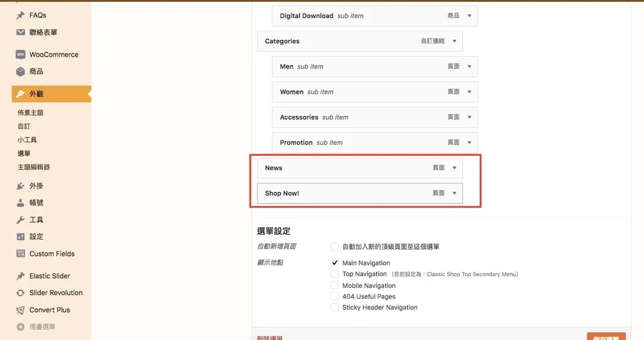Click the collapse menu arrow icon
The image size is (644, 340).
point(20,327)
